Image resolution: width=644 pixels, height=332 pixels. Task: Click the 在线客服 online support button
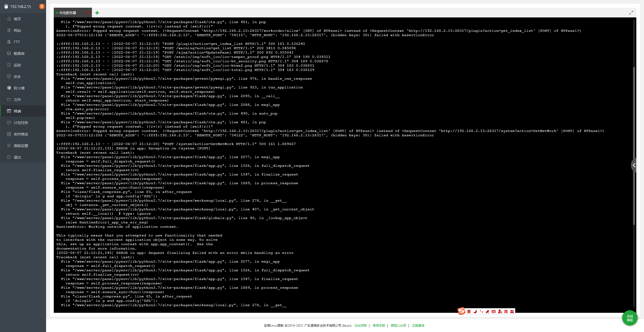(630, 318)
